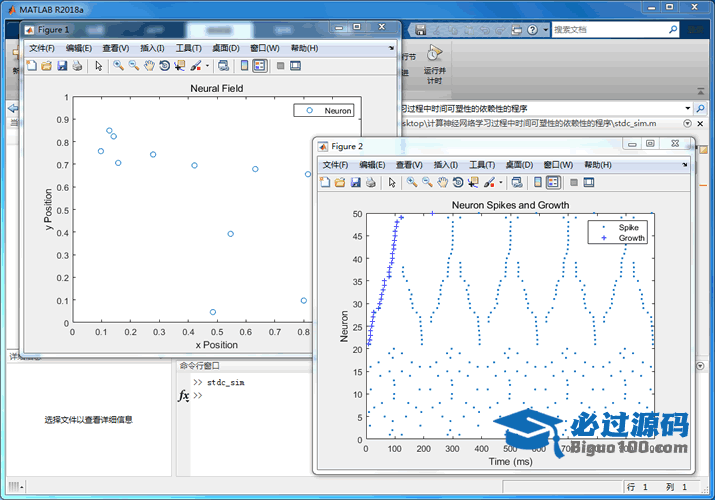715x500 pixels.
Task: Save figure icon in Figure 2 toolbar
Action: pyautogui.click(x=356, y=182)
